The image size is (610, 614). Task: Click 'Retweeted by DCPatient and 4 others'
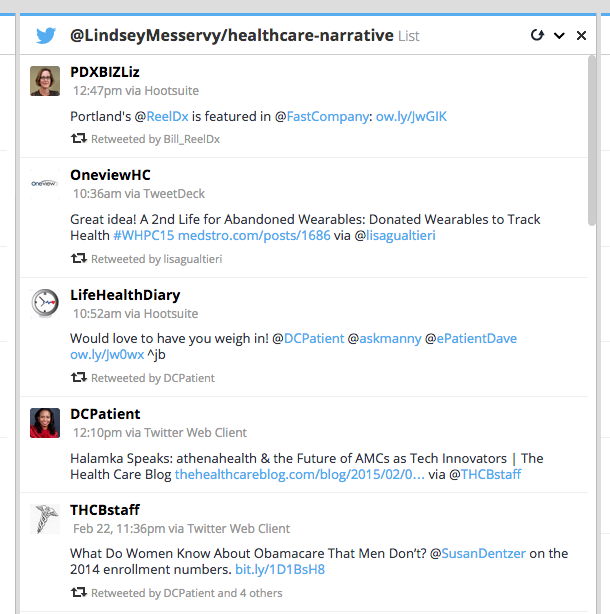(187, 593)
